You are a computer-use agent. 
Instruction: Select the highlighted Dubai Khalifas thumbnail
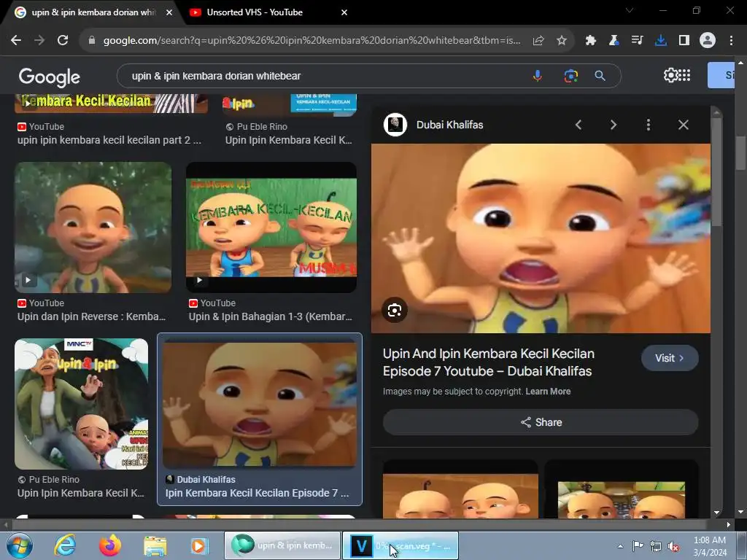pos(260,405)
